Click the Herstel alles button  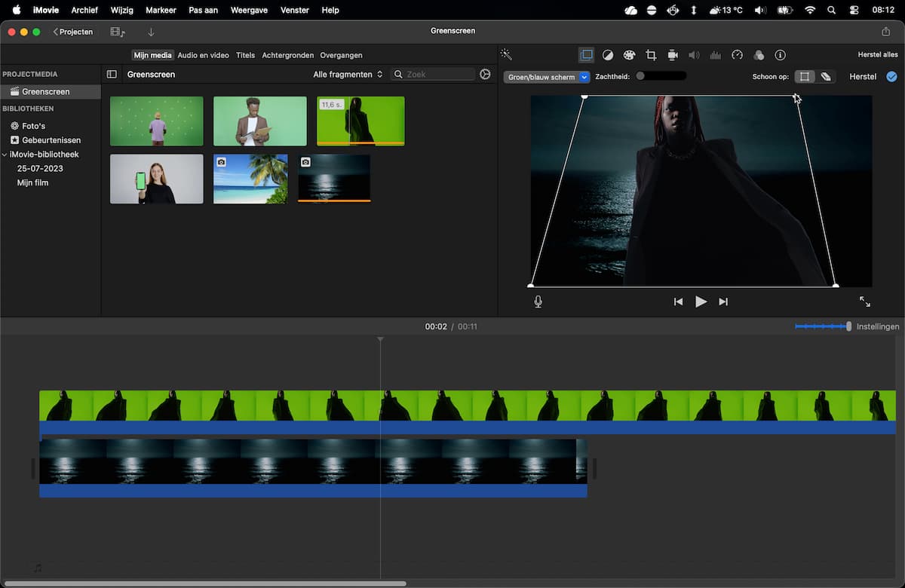pos(878,55)
